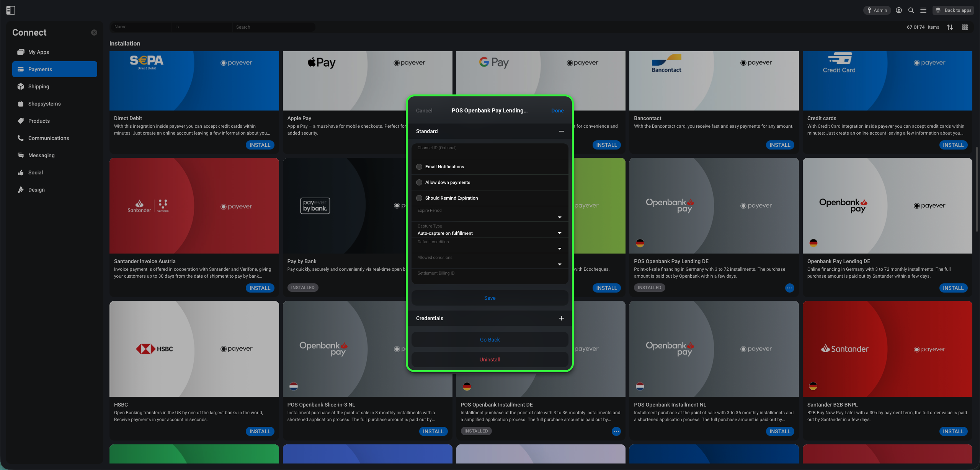Install the Direct Debit integration
980x470 pixels.
[260, 145]
